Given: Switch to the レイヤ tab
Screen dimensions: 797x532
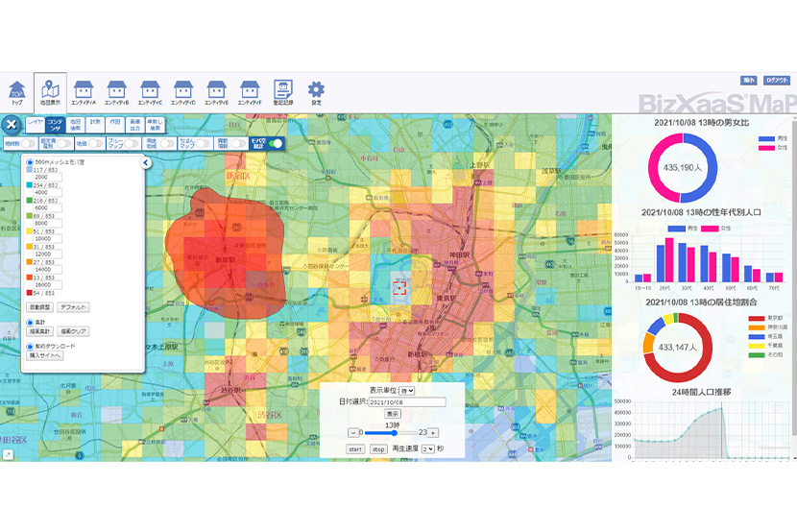Looking at the screenshot, I should (35, 123).
